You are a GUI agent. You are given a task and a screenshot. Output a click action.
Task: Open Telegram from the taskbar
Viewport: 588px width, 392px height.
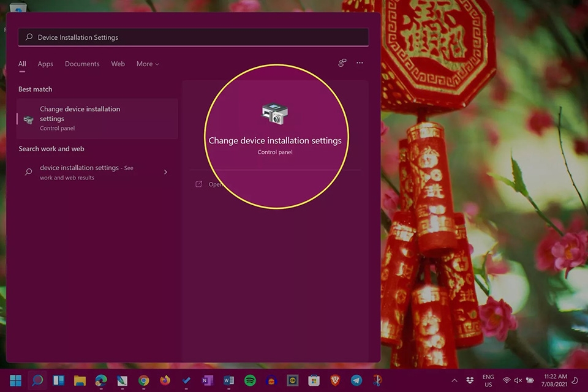(x=356, y=380)
